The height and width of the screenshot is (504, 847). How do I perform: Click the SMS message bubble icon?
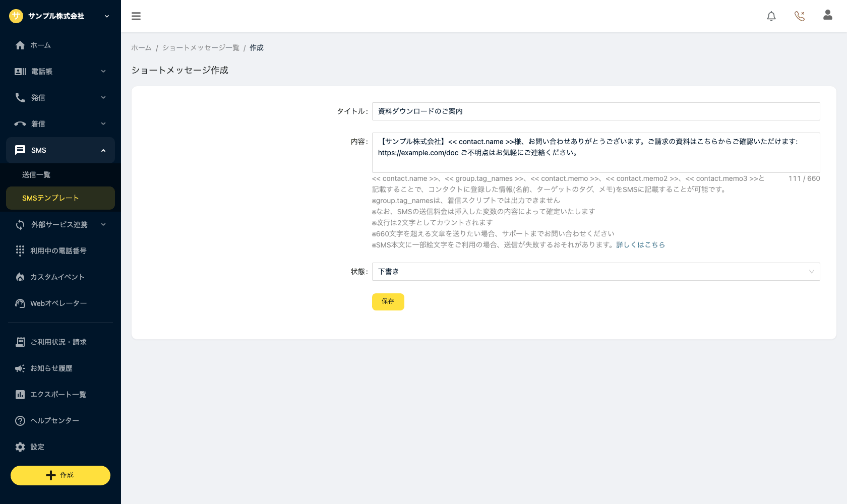pyautogui.click(x=20, y=150)
